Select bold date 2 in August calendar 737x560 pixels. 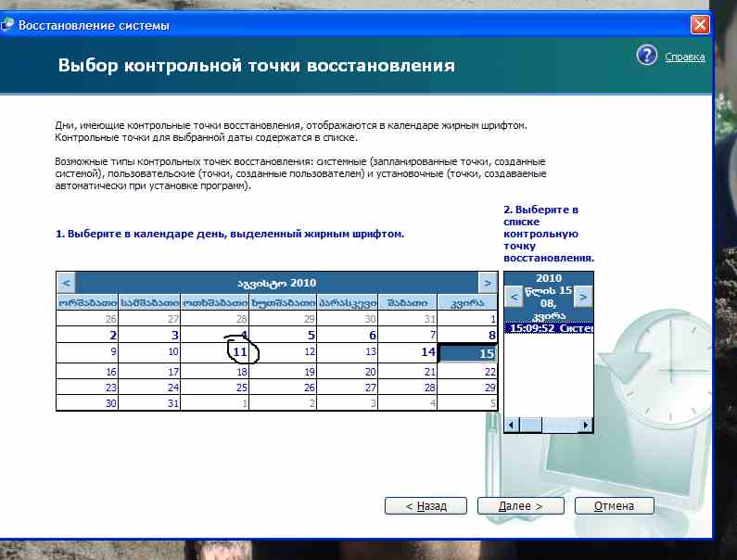point(112,336)
